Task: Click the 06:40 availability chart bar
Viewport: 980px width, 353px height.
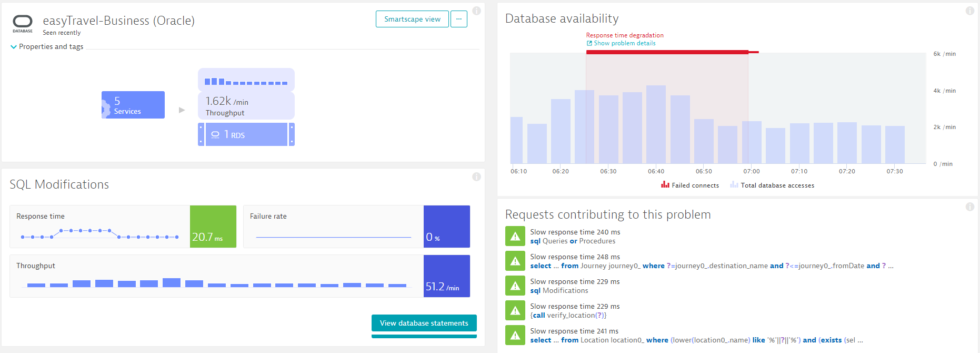Action: [x=656, y=124]
